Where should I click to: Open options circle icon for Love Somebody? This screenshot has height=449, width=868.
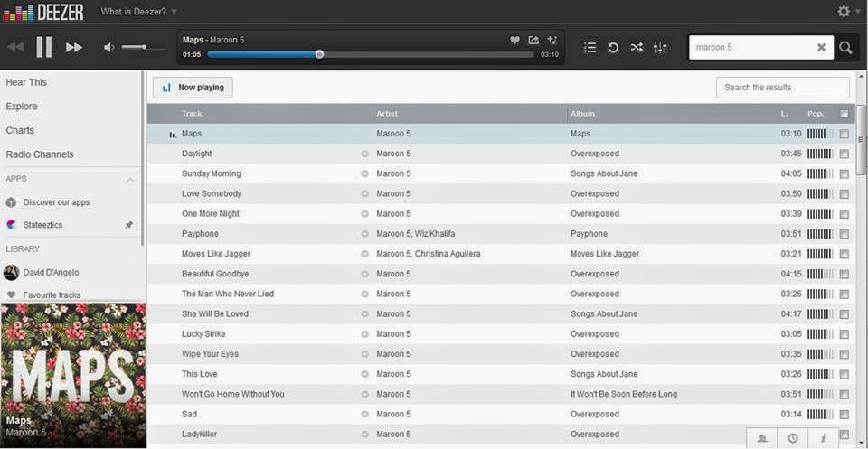coord(364,193)
